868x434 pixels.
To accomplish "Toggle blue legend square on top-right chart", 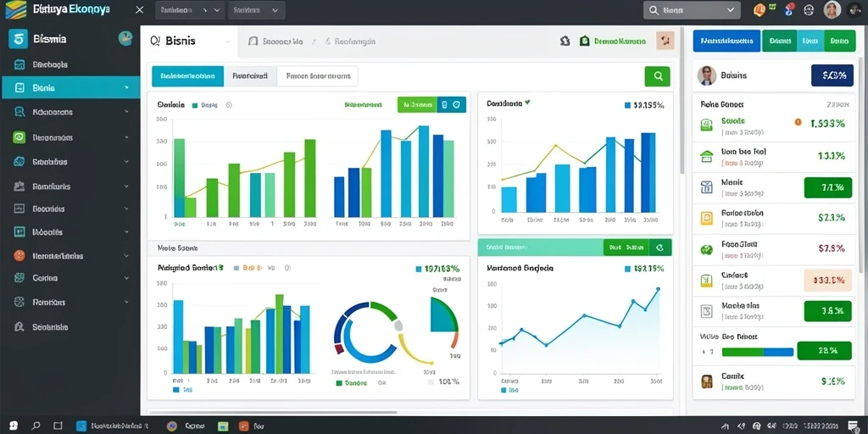I will pyautogui.click(x=627, y=104).
